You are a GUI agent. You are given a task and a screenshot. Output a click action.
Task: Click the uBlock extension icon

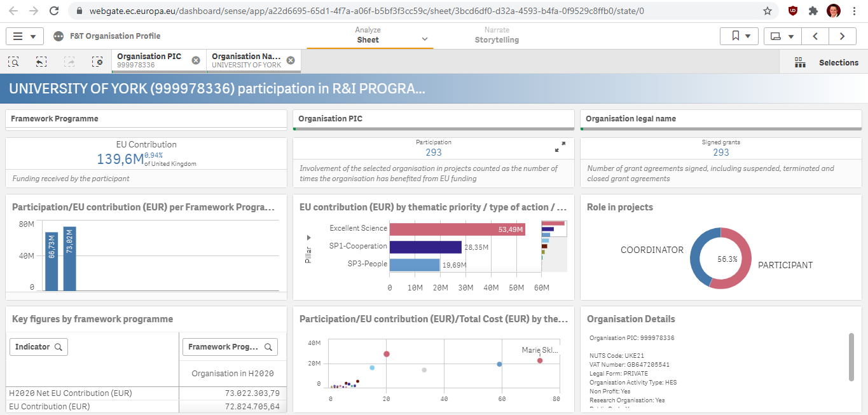tap(792, 11)
